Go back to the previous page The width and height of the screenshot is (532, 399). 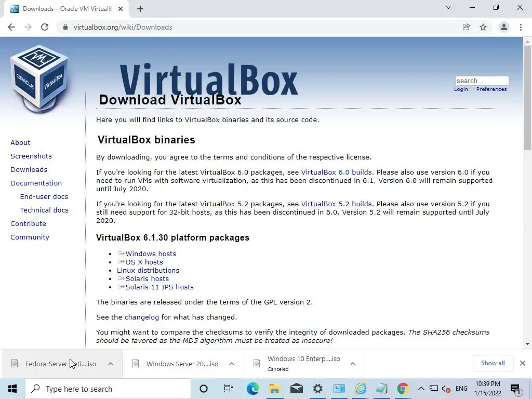click(x=11, y=27)
